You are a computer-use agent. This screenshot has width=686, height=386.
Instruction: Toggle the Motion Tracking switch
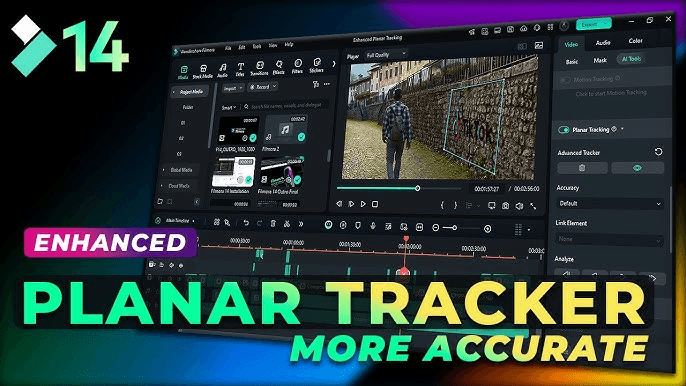(565, 80)
